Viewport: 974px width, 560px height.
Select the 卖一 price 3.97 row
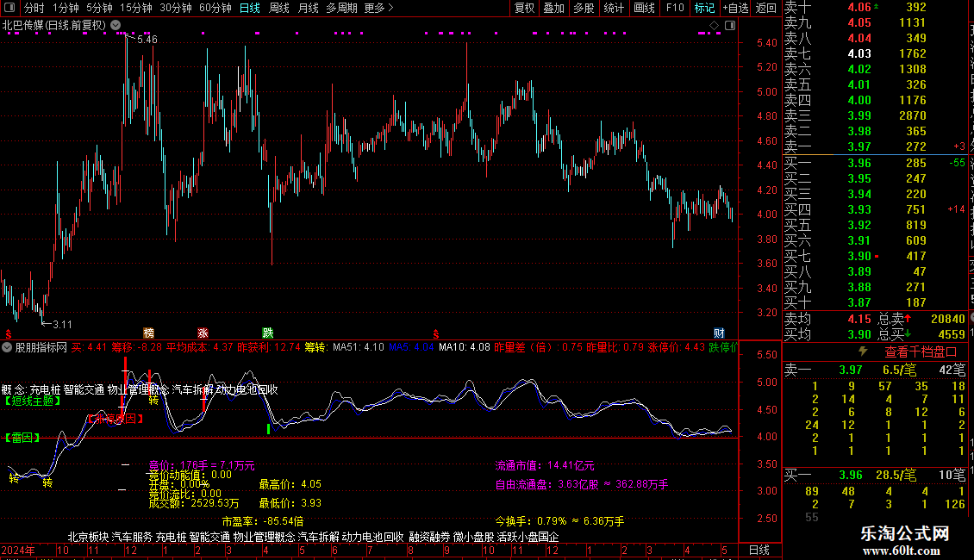[x=875, y=146]
